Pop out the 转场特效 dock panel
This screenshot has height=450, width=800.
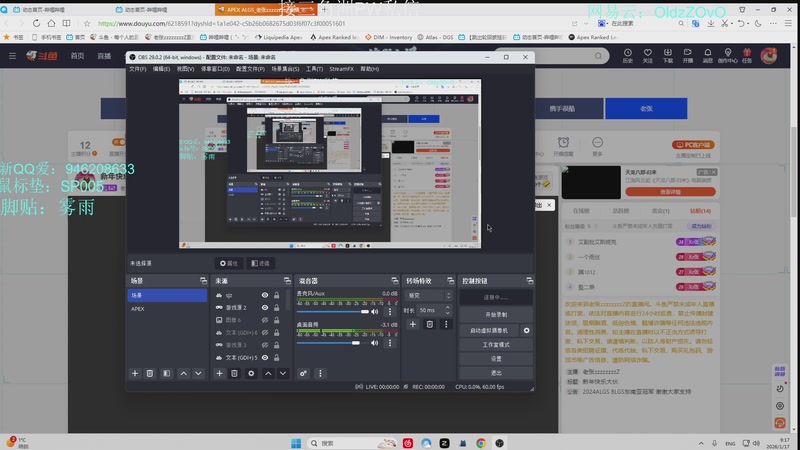(450, 281)
